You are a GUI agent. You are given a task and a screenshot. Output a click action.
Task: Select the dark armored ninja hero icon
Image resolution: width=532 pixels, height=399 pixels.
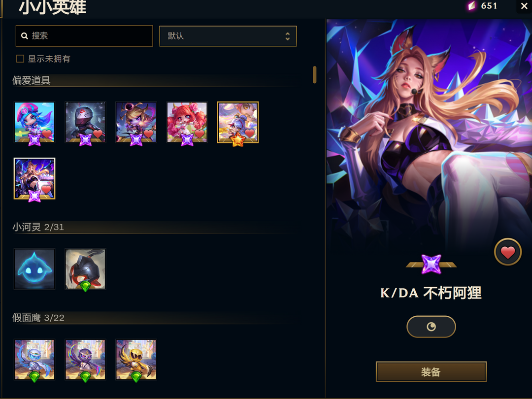click(x=85, y=122)
